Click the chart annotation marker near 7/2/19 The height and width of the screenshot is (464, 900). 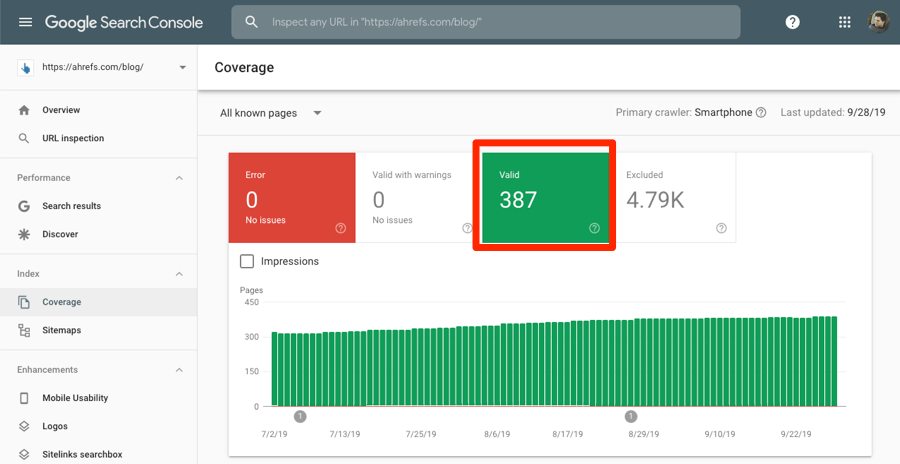pos(300,416)
